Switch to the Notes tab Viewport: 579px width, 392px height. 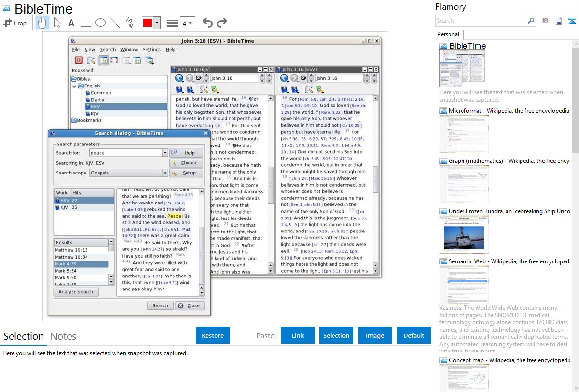click(63, 336)
